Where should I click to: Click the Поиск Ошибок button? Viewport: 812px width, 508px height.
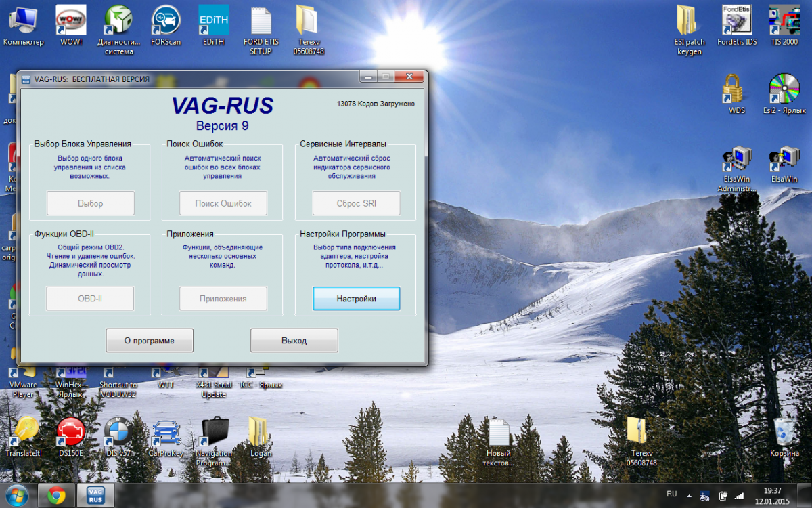(223, 203)
